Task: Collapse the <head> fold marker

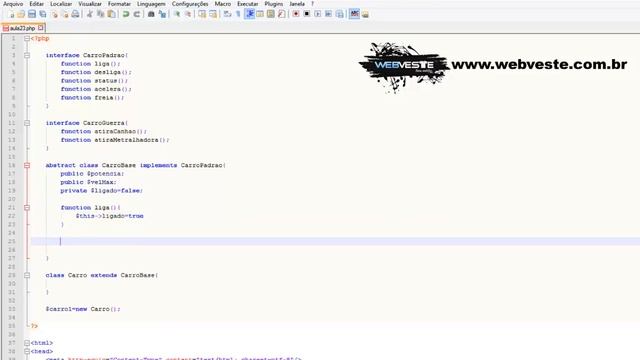Action: coord(27,351)
